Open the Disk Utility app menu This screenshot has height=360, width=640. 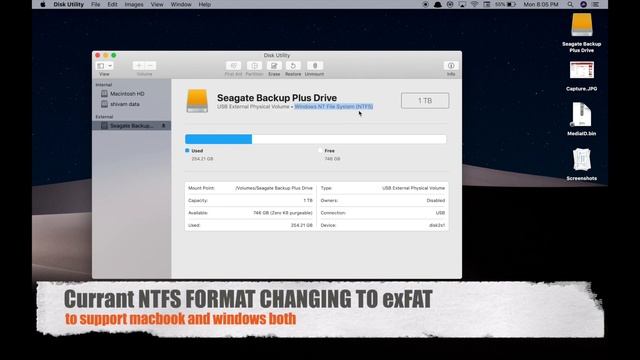pyautogui.click(x=68, y=4)
